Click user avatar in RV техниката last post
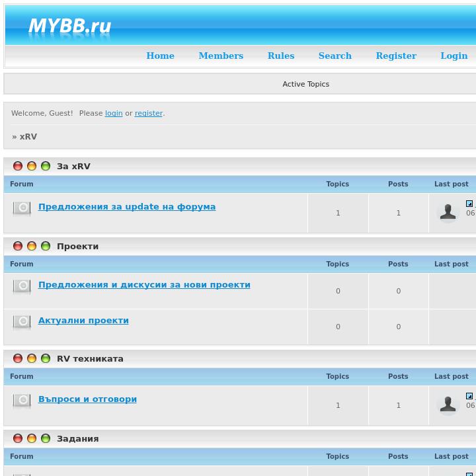476x476 pixels. tap(448, 405)
